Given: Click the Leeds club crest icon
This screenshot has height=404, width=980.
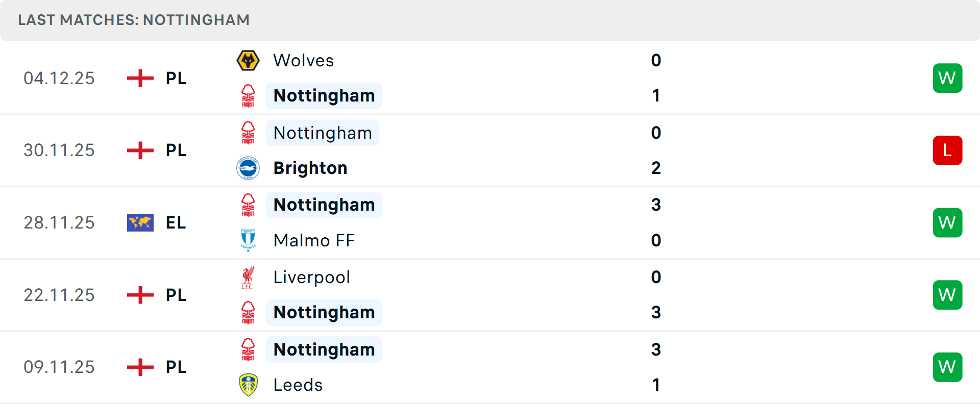Looking at the screenshot, I should coord(248,385).
